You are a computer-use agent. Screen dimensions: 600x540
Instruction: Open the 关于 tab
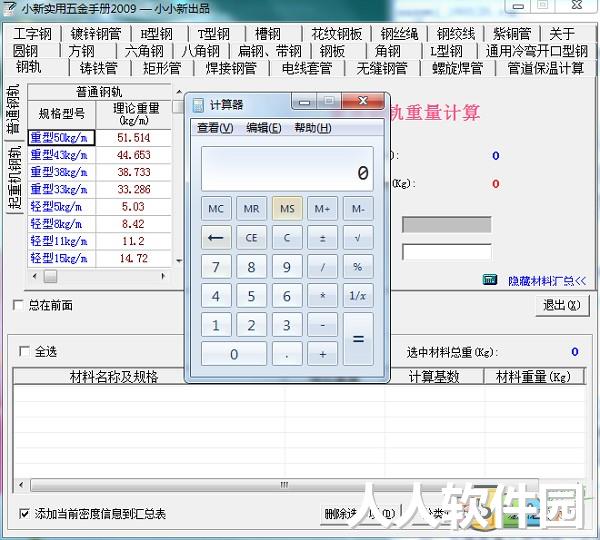562,34
